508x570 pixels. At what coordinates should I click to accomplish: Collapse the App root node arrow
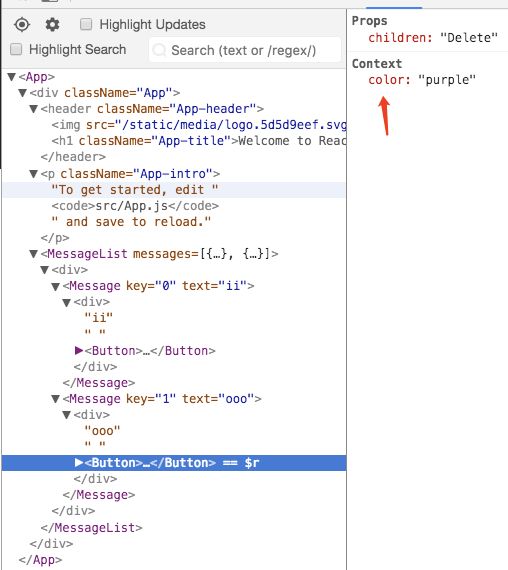pos(12,77)
